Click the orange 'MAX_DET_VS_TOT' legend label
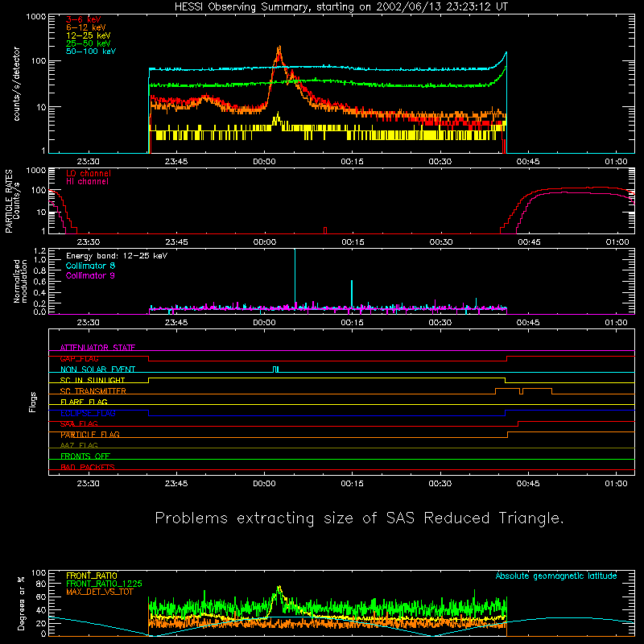The width and height of the screenshot is (644, 644). pyautogui.click(x=100, y=592)
